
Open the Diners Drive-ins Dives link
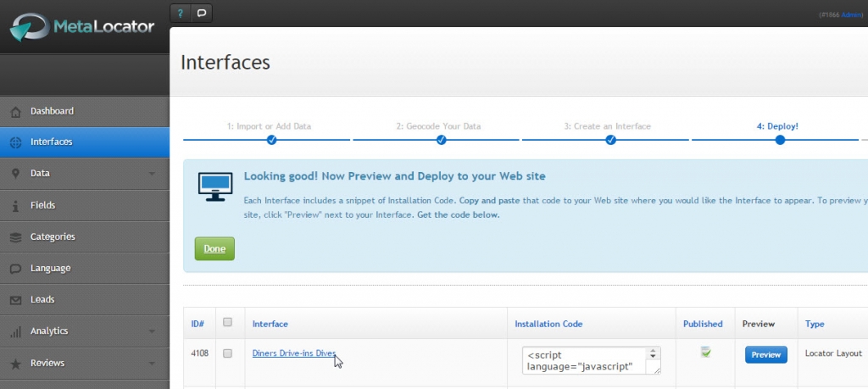[294, 353]
